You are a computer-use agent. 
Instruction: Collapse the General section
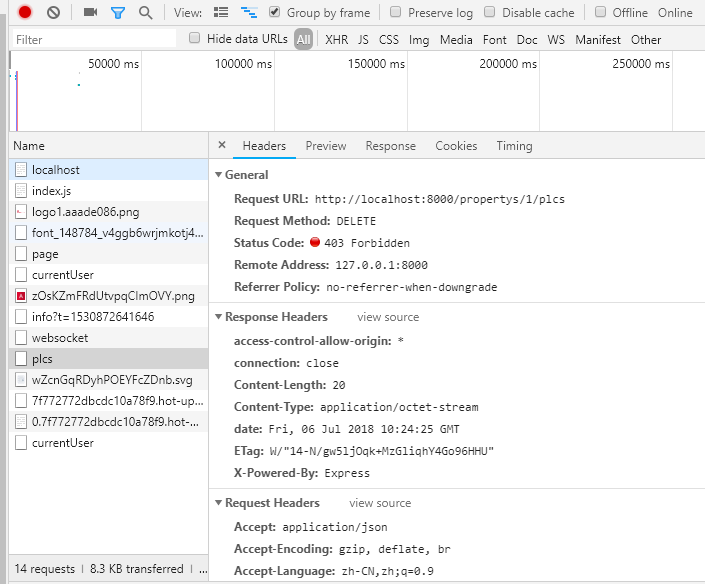pos(219,174)
